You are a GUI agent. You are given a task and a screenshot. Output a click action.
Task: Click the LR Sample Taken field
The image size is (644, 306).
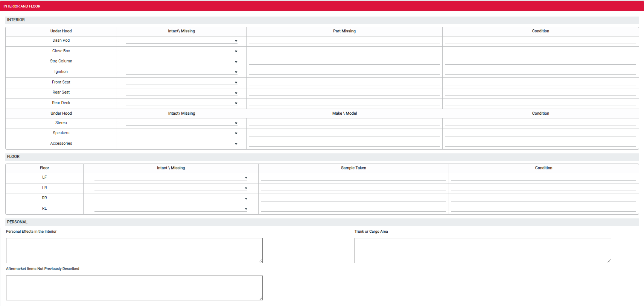[353, 188]
